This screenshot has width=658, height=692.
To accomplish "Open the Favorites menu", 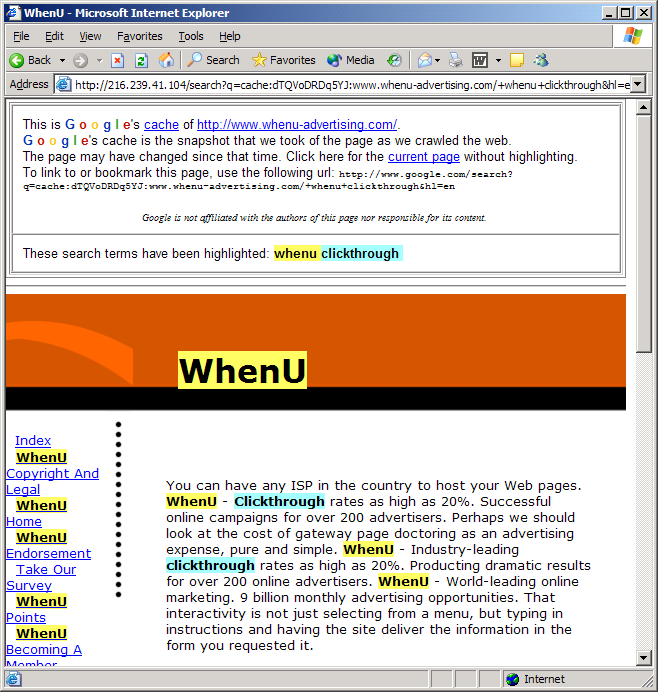I will click(139, 36).
